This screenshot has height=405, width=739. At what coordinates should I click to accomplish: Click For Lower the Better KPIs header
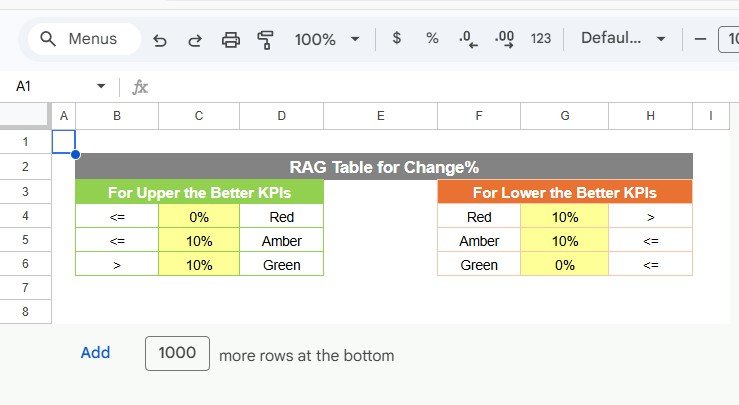pos(565,192)
